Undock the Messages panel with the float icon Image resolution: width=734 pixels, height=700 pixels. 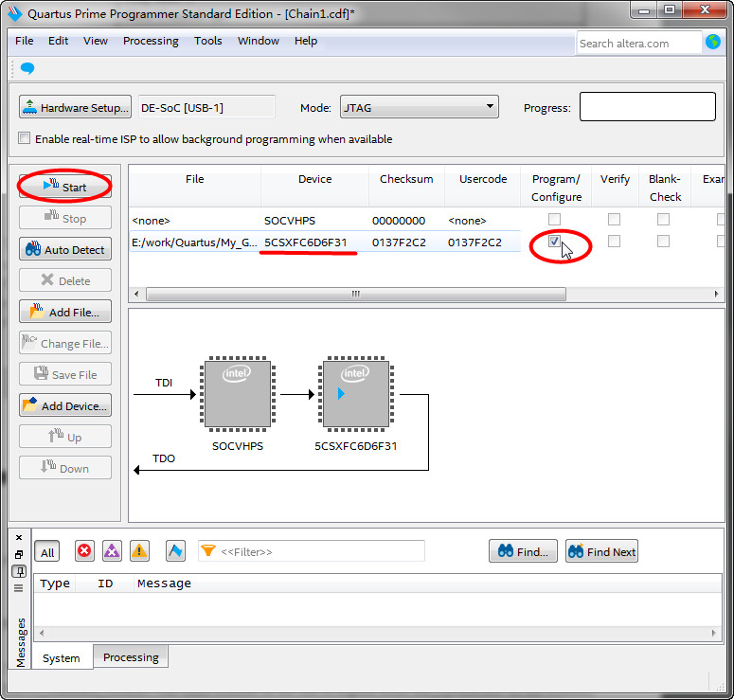(19, 554)
